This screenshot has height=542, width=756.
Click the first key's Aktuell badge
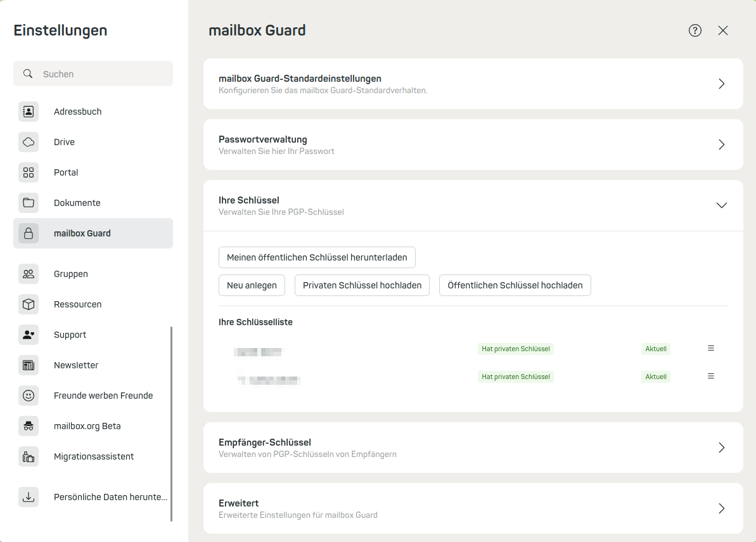pos(656,349)
